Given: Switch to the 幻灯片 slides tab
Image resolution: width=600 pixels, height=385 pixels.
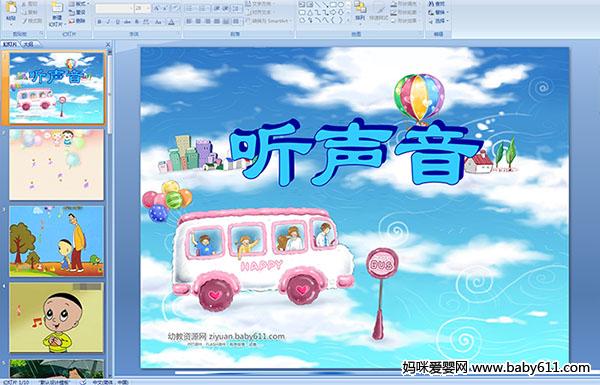Looking at the screenshot, I should [11, 44].
